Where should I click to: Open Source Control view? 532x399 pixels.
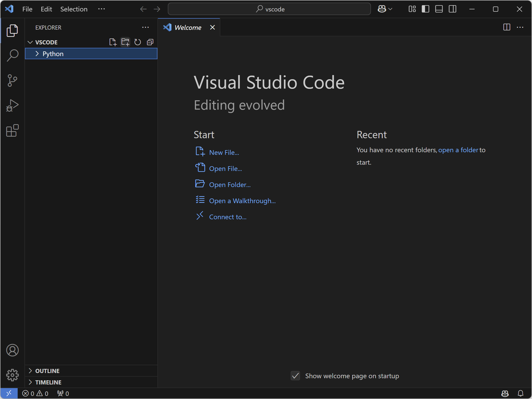tap(12, 80)
